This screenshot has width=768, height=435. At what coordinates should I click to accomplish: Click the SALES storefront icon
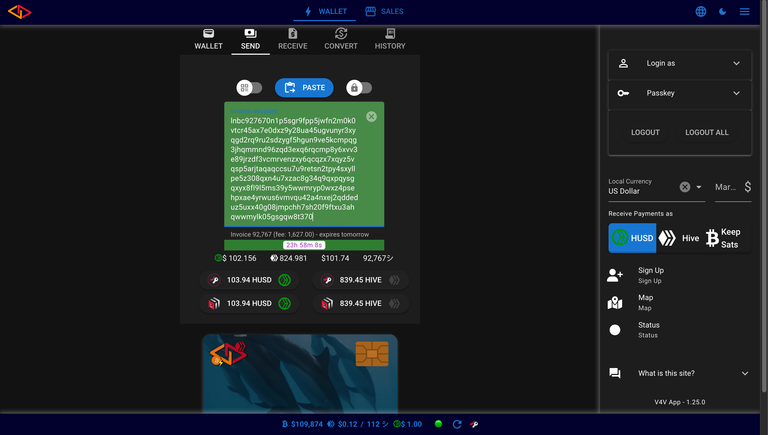coord(371,11)
